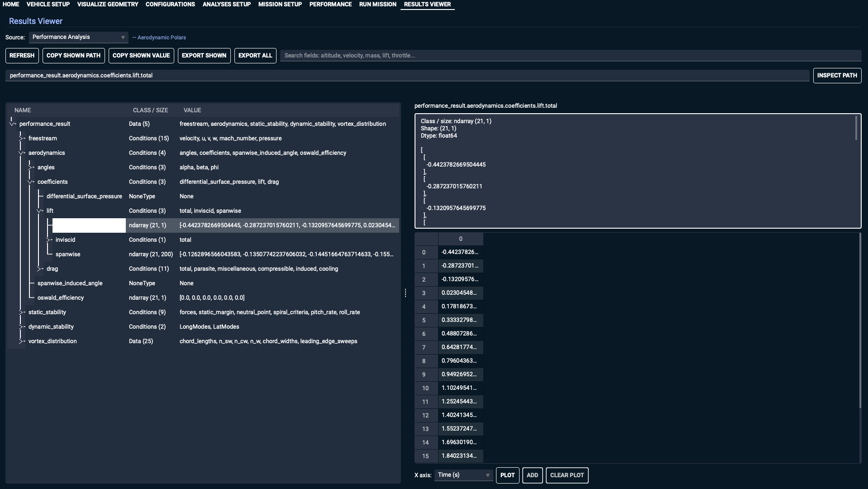The image size is (868, 489).
Task: Click the NAME column header
Action: click(x=23, y=110)
